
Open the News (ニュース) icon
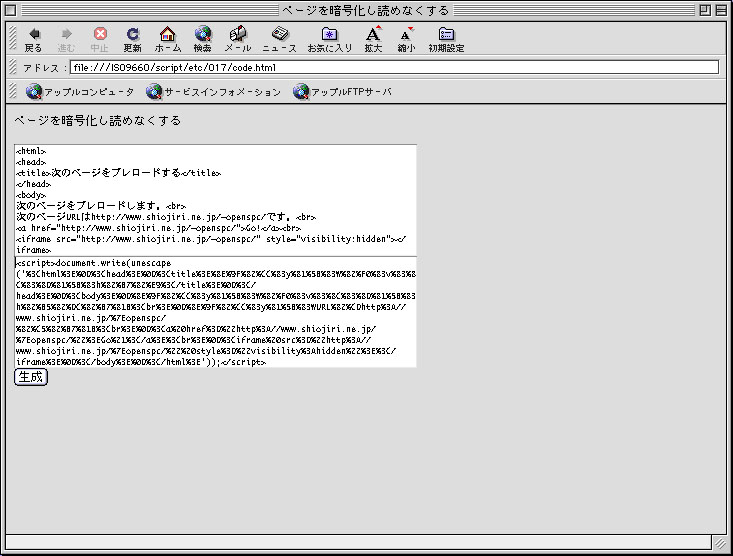[279, 39]
